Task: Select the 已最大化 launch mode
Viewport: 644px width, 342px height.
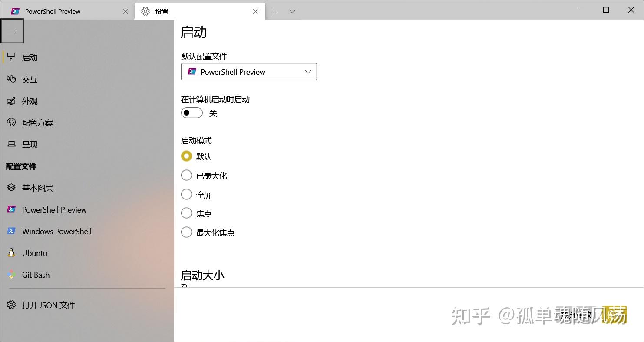Action: click(186, 175)
